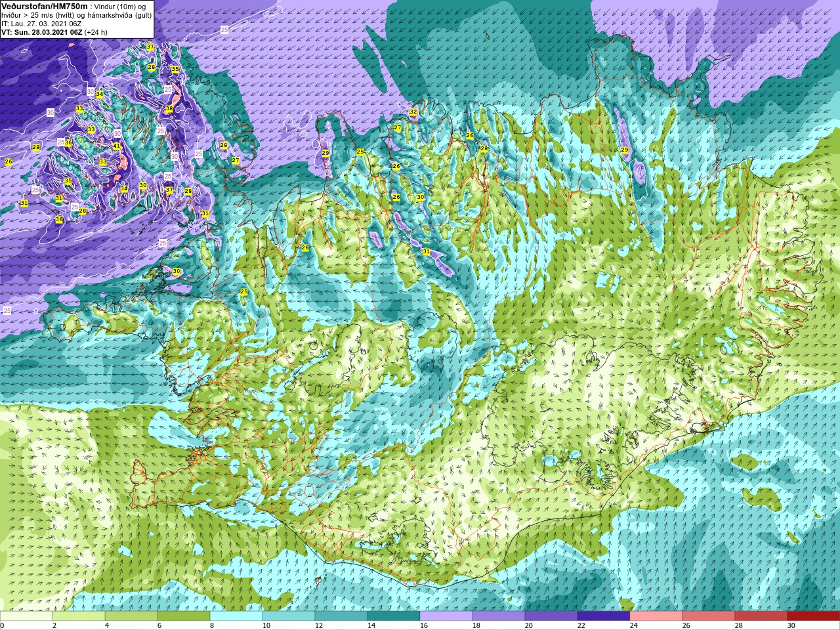Click the legend scale number '10'
This screenshot has height=630, width=840.
point(266,625)
